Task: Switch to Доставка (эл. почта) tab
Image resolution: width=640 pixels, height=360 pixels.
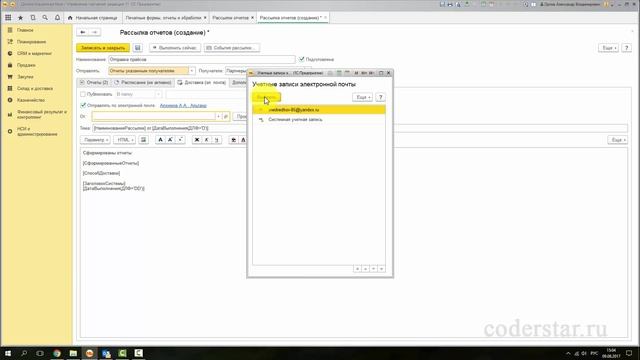Action: pyautogui.click(x=202, y=82)
